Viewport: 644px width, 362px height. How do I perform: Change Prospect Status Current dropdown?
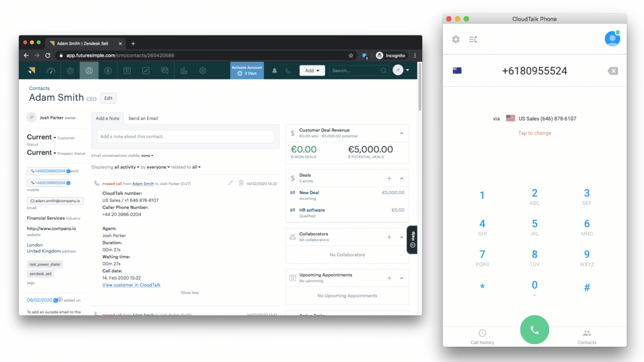(41, 152)
